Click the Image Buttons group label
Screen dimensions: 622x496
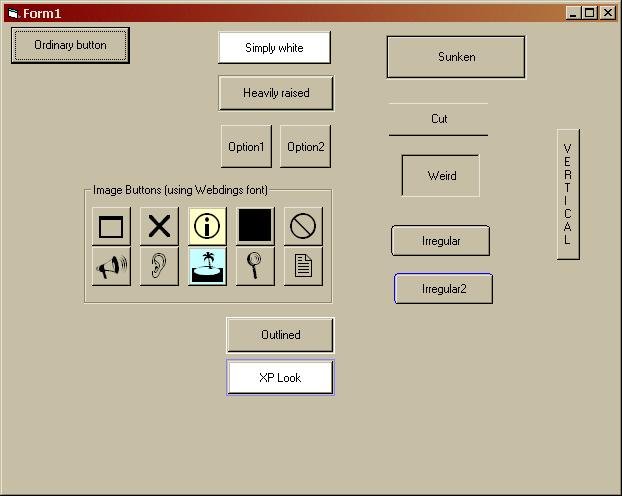[x=180, y=190]
